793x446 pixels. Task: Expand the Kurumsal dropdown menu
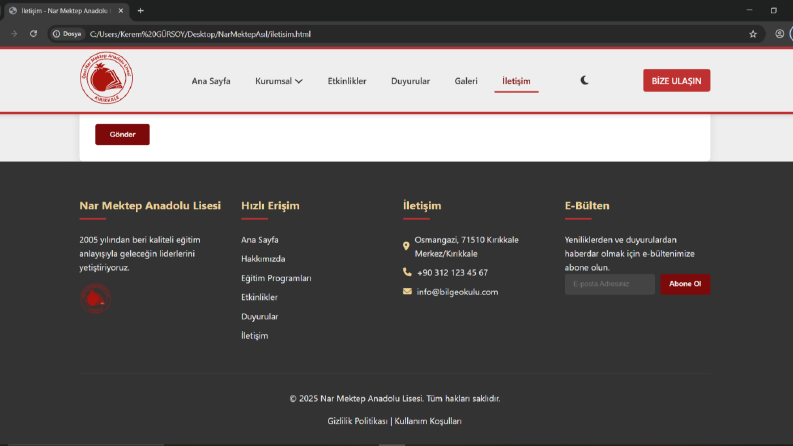tap(279, 81)
